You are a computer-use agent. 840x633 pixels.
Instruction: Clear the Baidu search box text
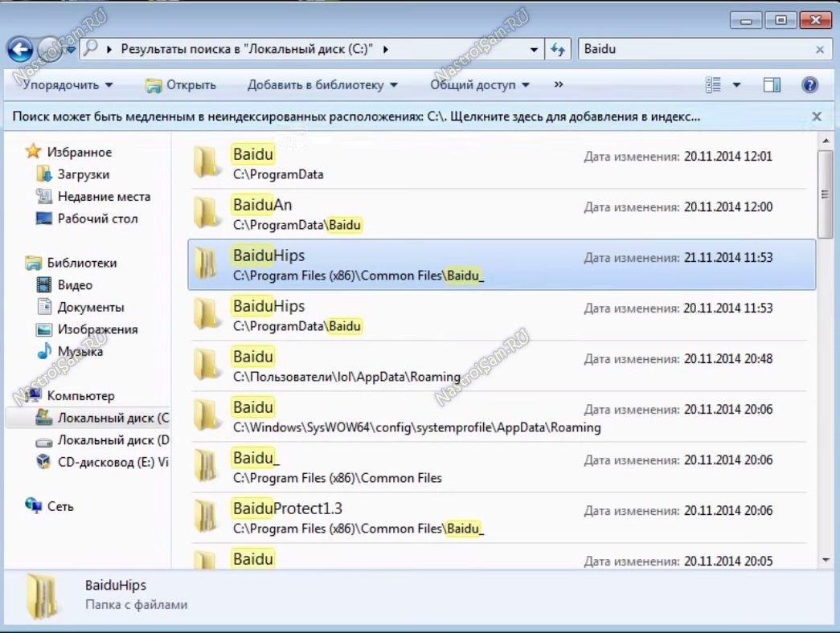[819, 50]
